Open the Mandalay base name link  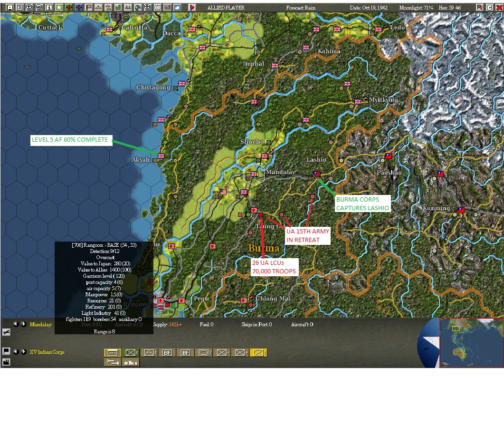click(40, 324)
